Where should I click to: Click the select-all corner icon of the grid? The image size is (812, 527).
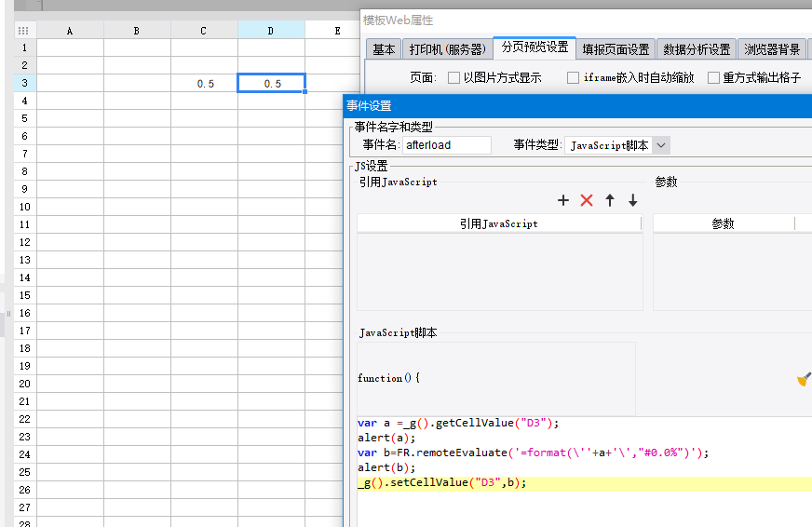23,31
